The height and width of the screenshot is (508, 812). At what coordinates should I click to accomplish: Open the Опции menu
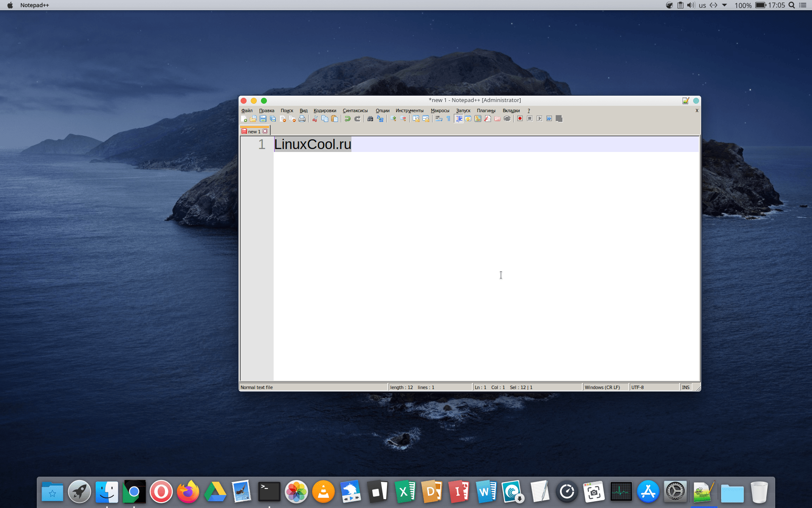point(383,110)
